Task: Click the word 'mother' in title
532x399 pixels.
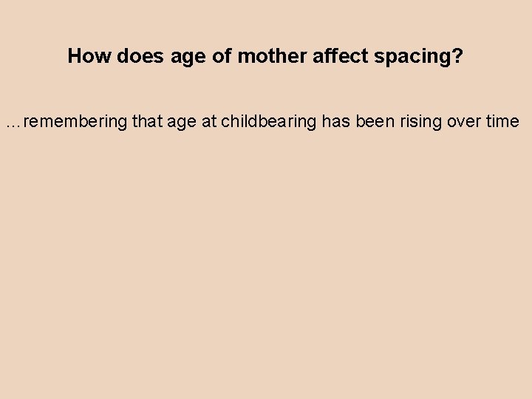Action: pos(265,56)
